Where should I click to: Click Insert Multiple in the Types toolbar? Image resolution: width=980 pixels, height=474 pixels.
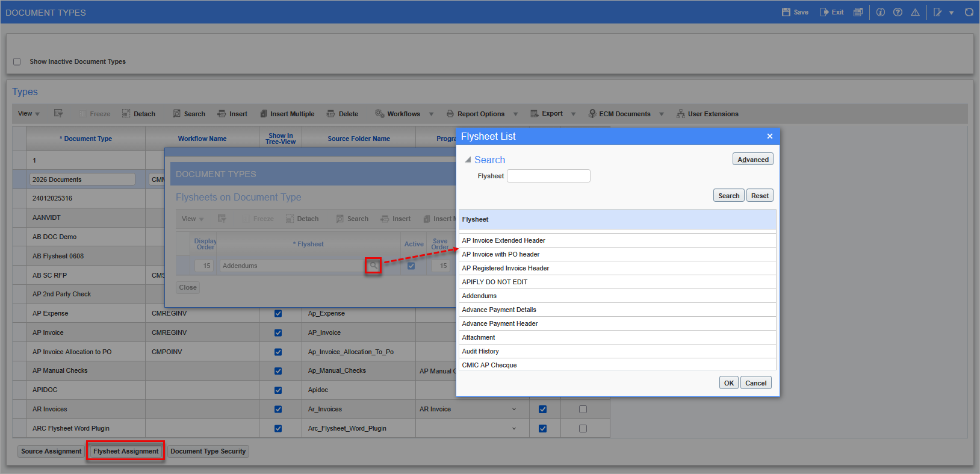[x=287, y=114]
